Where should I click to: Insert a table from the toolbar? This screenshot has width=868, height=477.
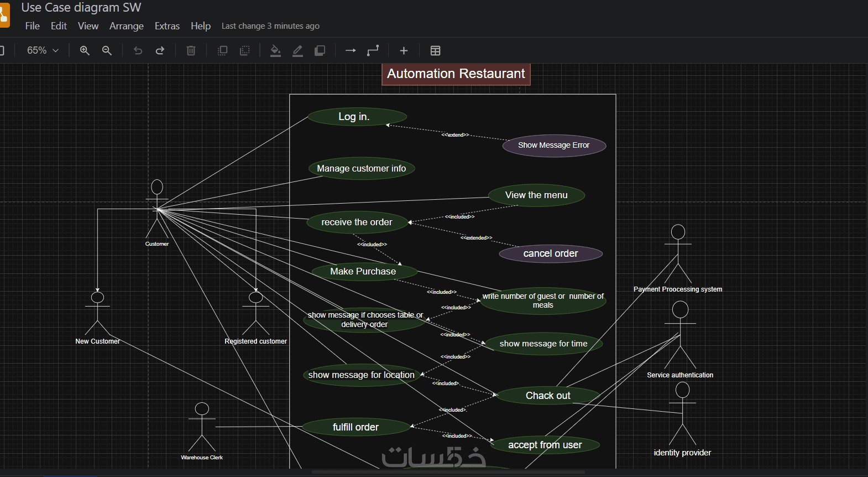coord(435,50)
